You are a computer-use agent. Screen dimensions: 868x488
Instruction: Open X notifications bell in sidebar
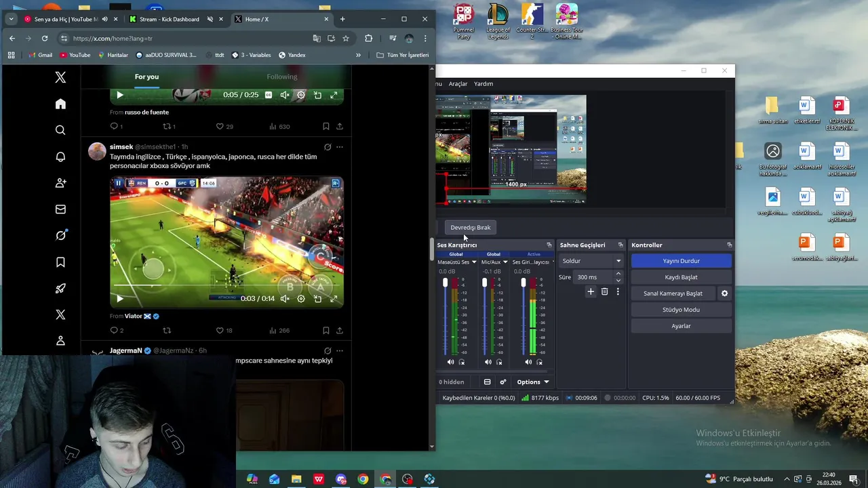tap(60, 157)
